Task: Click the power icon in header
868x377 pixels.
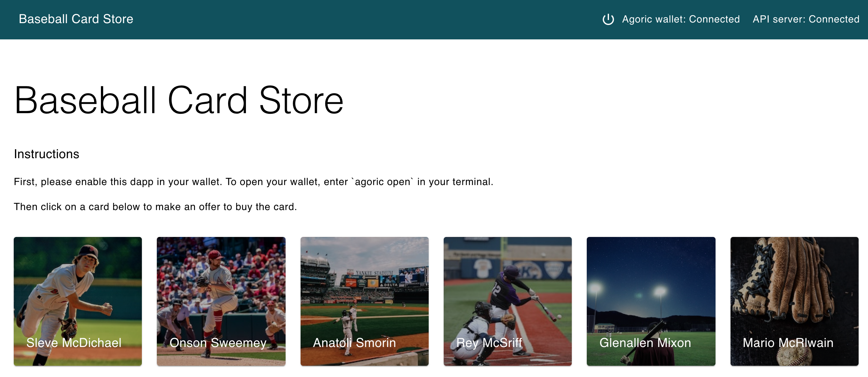Action: (608, 19)
